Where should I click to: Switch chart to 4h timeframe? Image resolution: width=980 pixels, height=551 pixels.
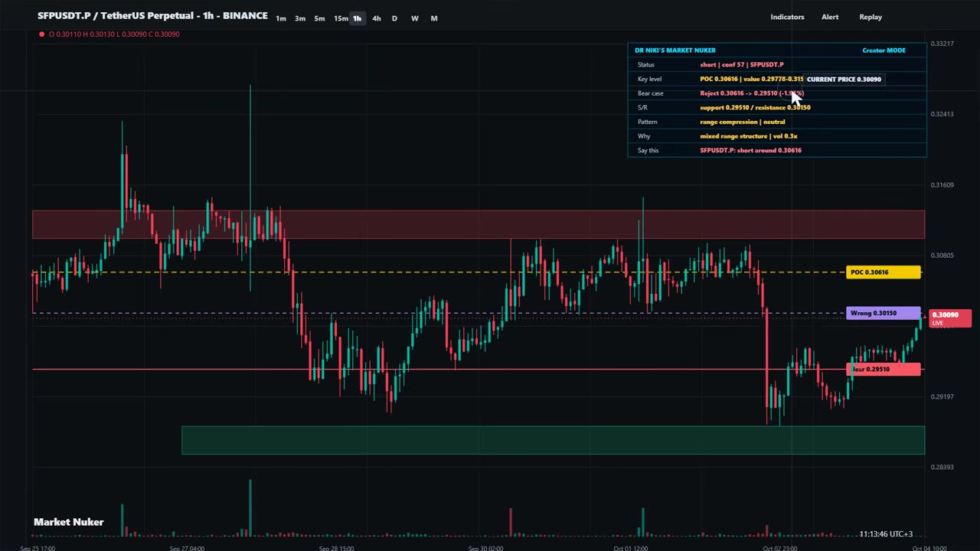click(376, 18)
